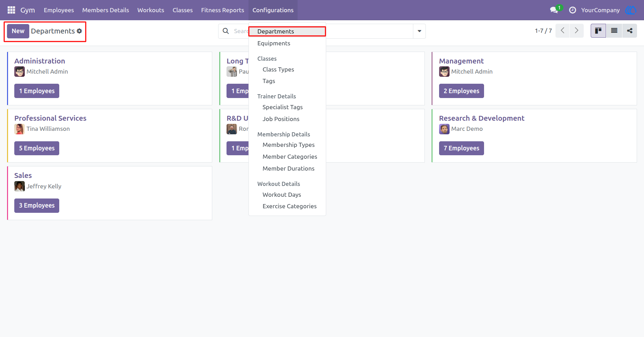Open Management's 2 Employees button
Viewport: 644px width, 337px height.
click(461, 91)
